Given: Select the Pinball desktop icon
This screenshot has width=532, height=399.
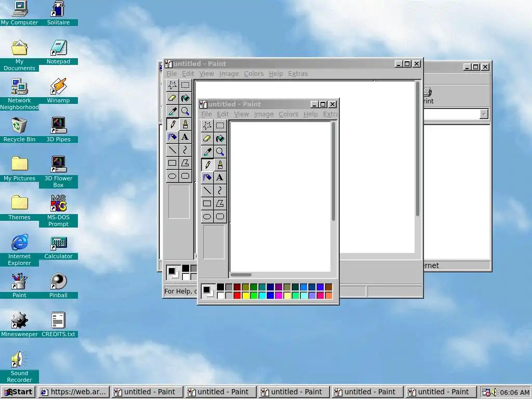Looking at the screenshot, I should tap(58, 285).
